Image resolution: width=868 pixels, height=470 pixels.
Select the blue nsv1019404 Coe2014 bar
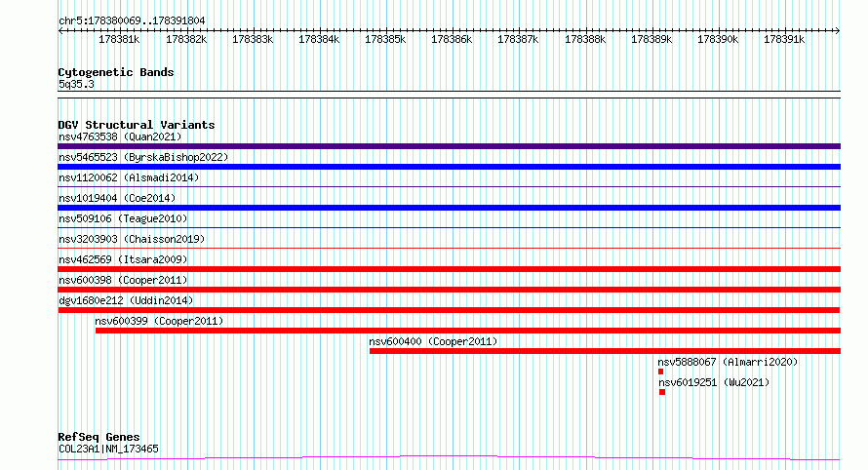pos(449,208)
